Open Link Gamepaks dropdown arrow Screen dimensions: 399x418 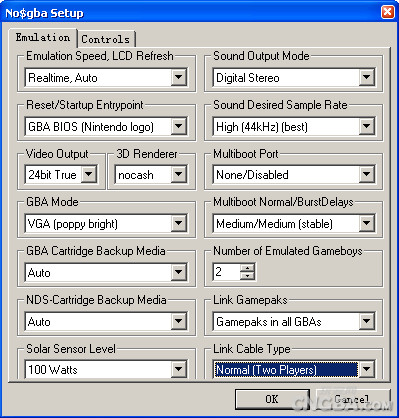[367, 321]
